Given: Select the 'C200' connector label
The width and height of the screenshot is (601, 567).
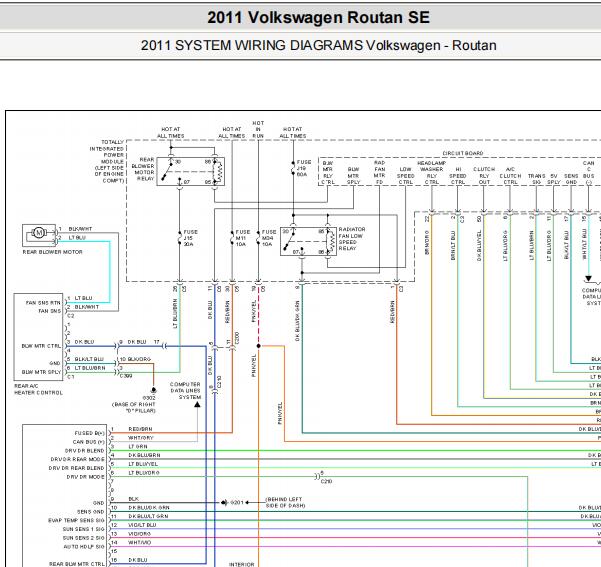Looking at the screenshot, I should point(237,338).
